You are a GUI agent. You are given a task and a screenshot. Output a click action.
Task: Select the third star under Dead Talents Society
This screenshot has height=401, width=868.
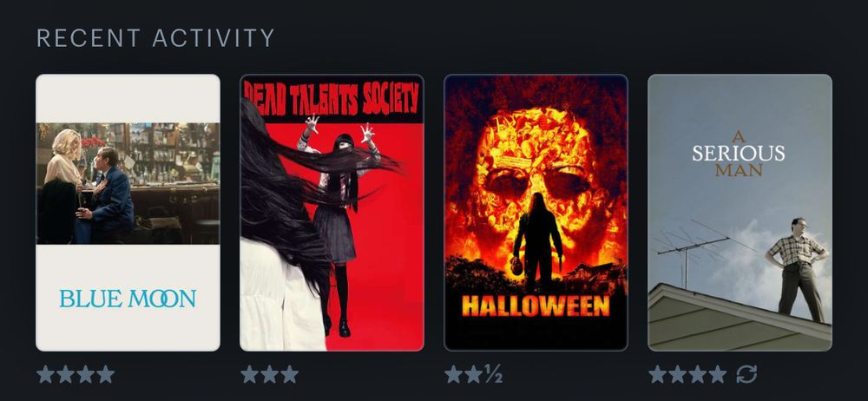(289, 374)
